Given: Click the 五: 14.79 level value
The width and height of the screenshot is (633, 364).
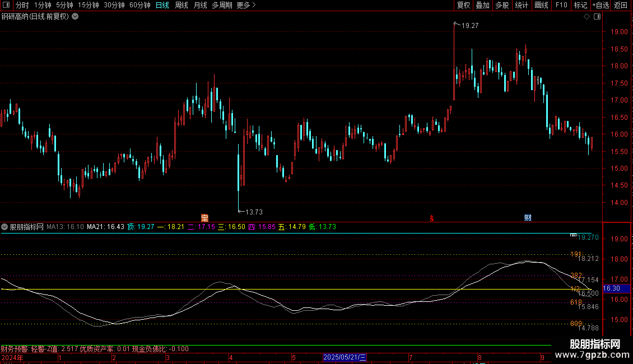Looking at the screenshot, I should click(292, 227).
